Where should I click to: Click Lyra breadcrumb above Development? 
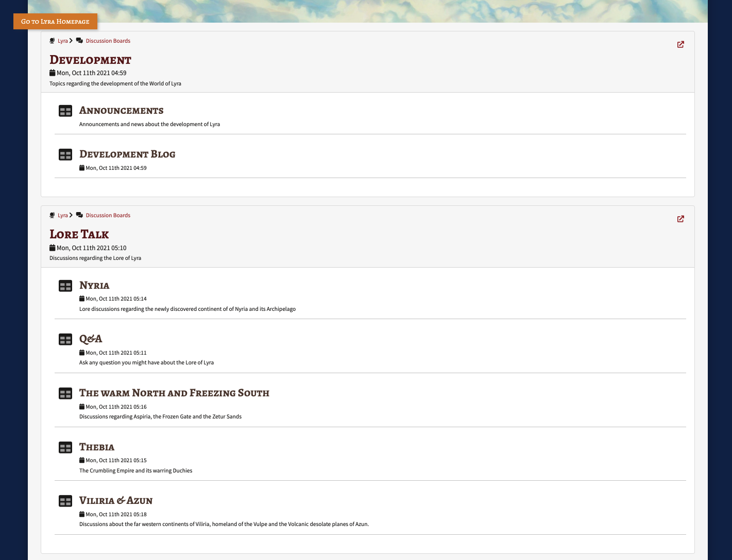coord(62,41)
